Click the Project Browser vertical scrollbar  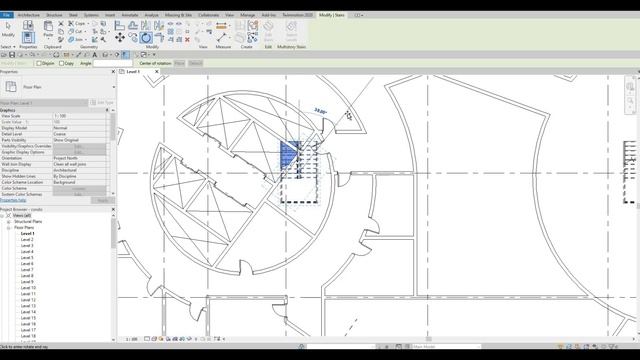[x=113, y=233]
